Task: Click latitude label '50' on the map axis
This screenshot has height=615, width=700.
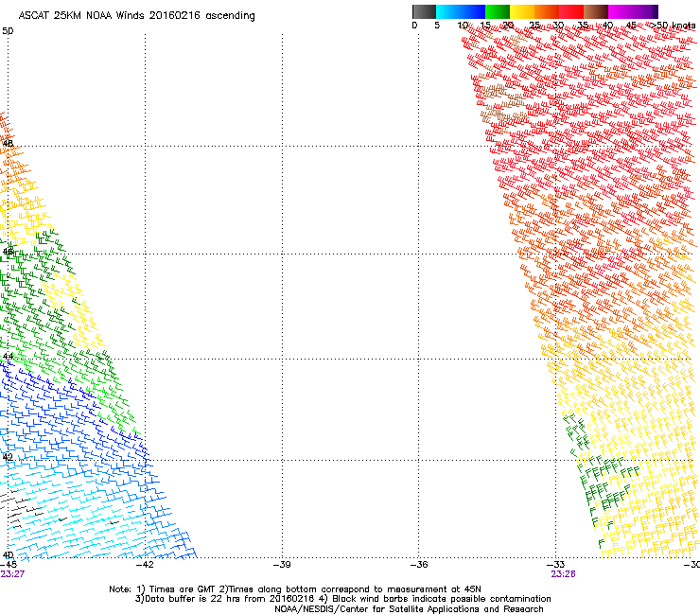Action: point(8,31)
